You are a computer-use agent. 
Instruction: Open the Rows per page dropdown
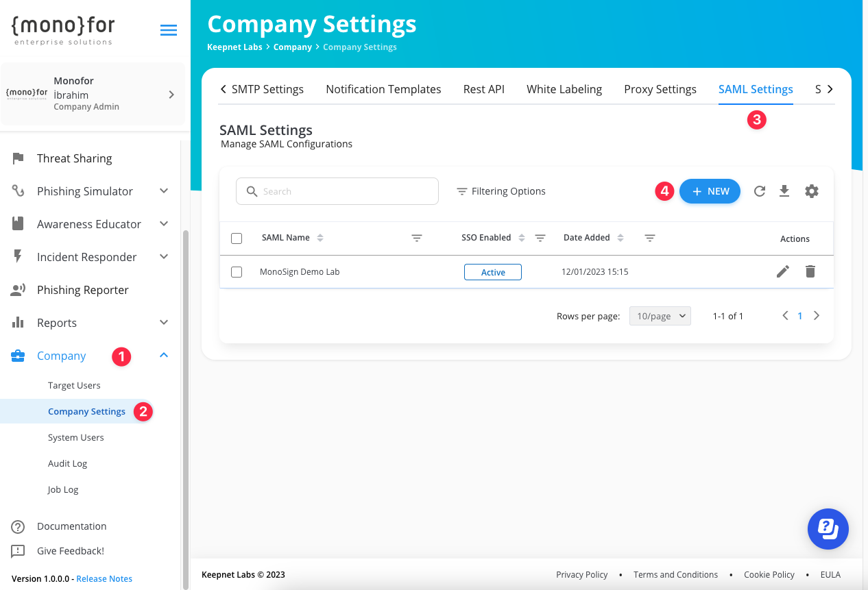(660, 316)
